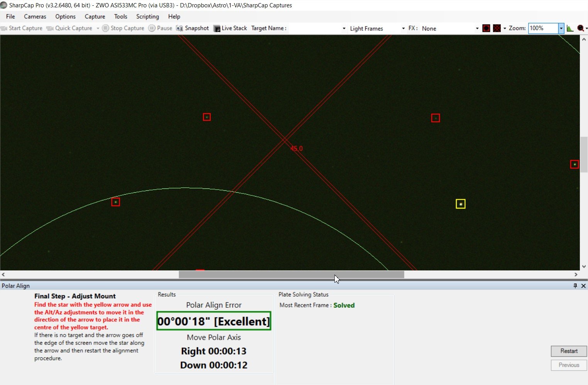Expand the reticule overlay options arrow

[x=505, y=29]
